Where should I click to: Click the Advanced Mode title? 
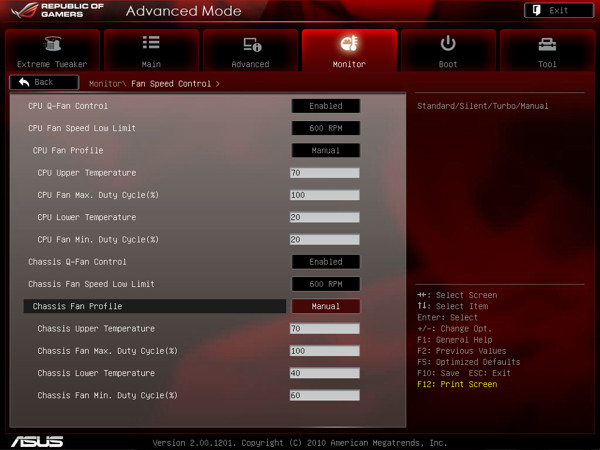pyautogui.click(x=183, y=11)
